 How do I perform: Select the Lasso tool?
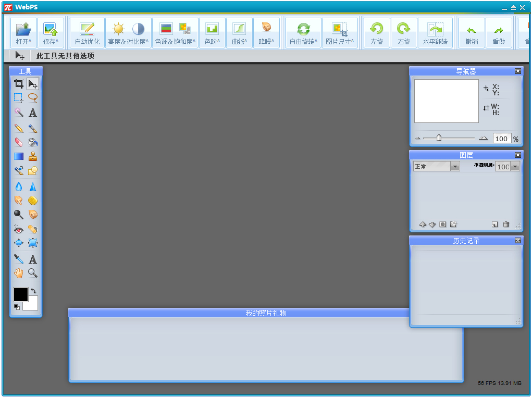(33, 97)
